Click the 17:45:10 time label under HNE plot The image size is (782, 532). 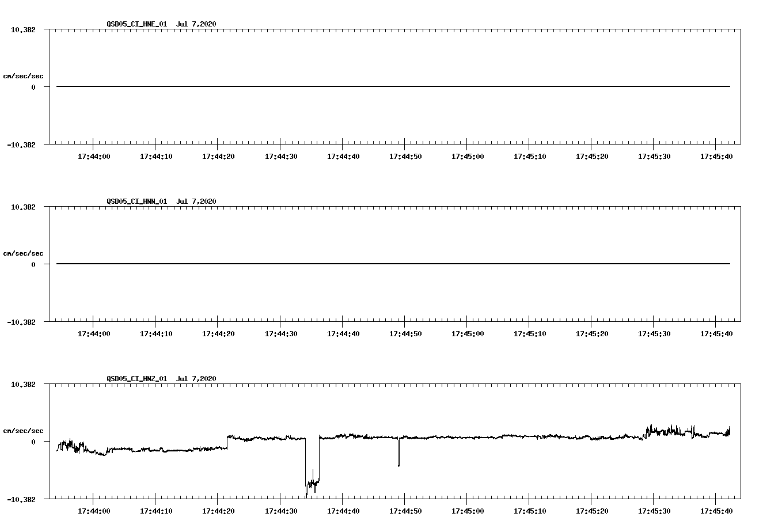[x=530, y=157]
